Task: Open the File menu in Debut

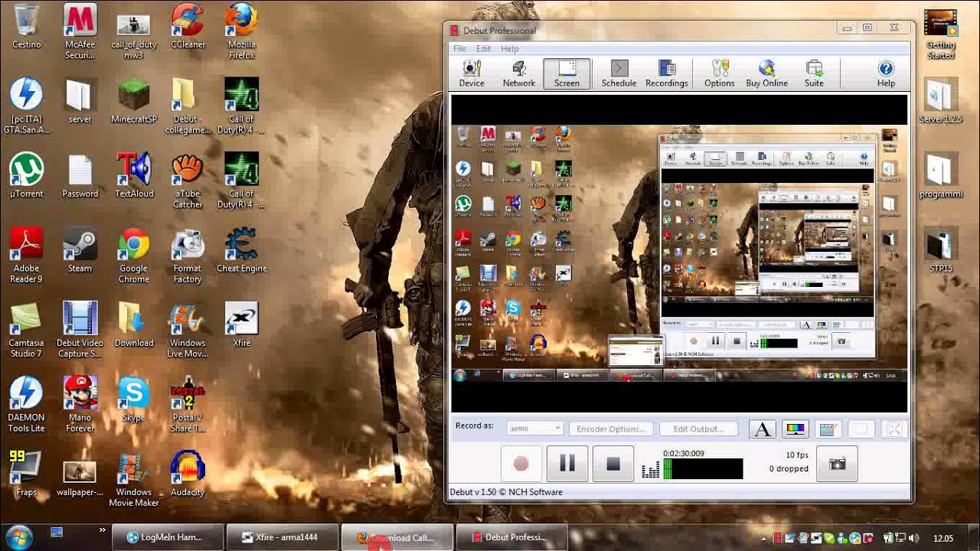Action: (459, 48)
